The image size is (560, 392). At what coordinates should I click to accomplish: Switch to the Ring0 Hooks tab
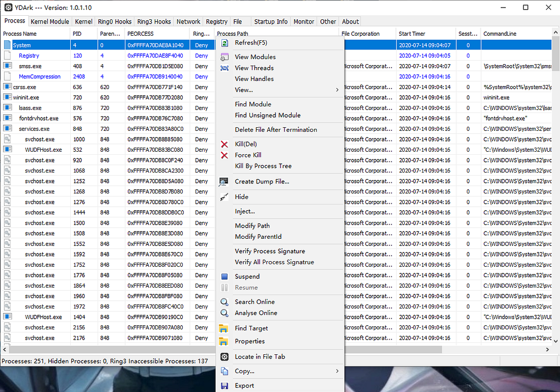115,22
